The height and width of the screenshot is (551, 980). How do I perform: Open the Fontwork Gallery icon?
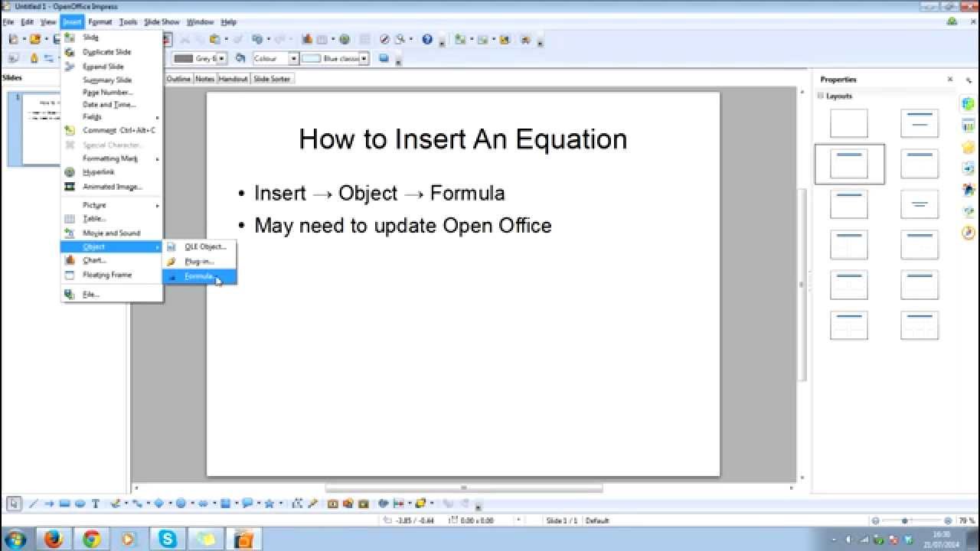point(332,504)
